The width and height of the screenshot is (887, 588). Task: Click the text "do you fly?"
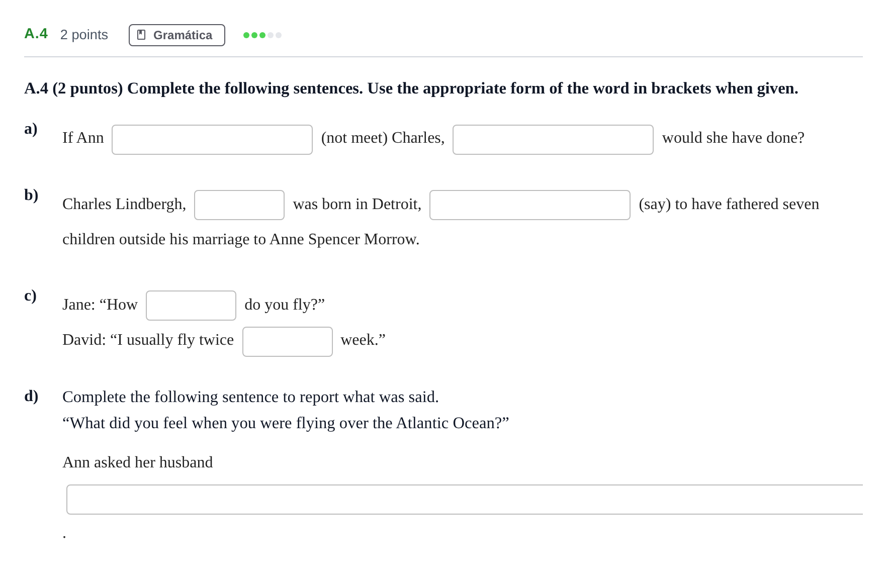(x=285, y=305)
